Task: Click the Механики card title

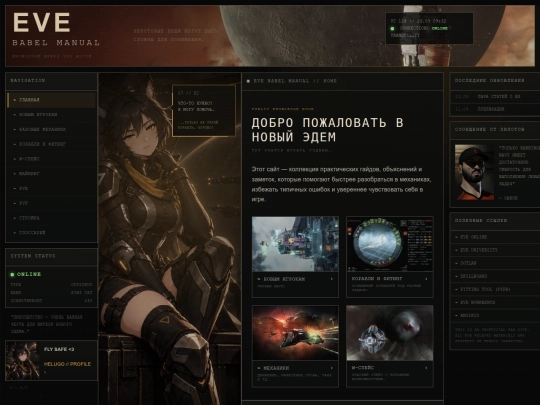Action: point(273,368)
